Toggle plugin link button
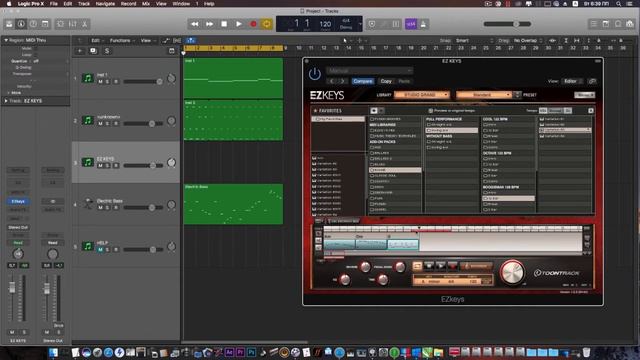 (592, 81)
